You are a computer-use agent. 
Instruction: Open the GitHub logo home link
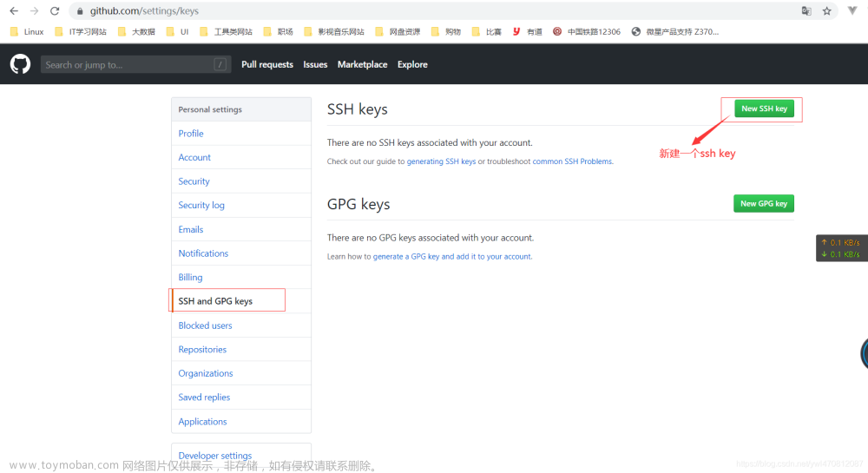(21, 64)
